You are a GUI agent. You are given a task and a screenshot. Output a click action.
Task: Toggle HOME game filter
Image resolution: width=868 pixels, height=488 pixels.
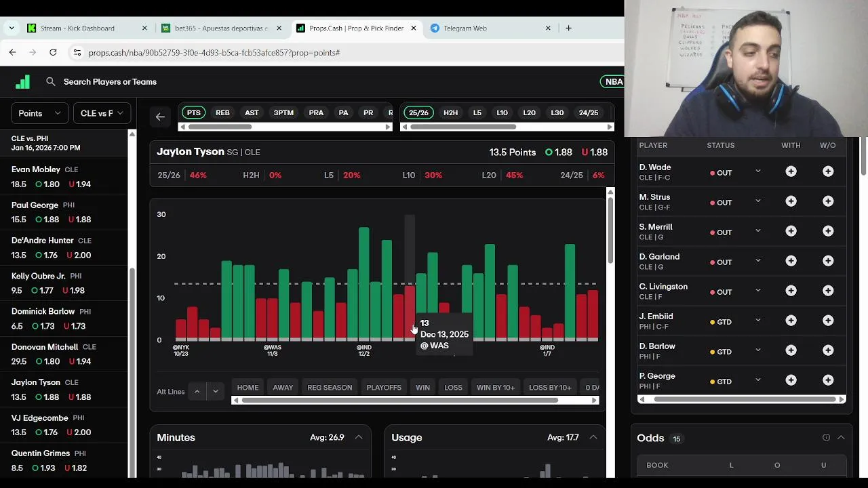pyautogui.click(x=248, y=388)
